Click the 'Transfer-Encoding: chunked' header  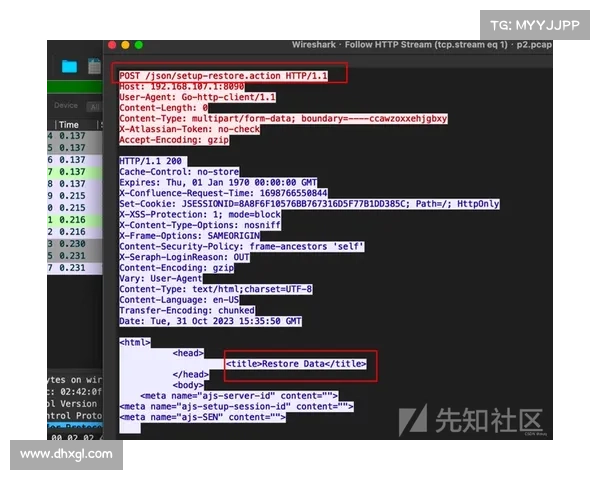click(x=187, y=311)
